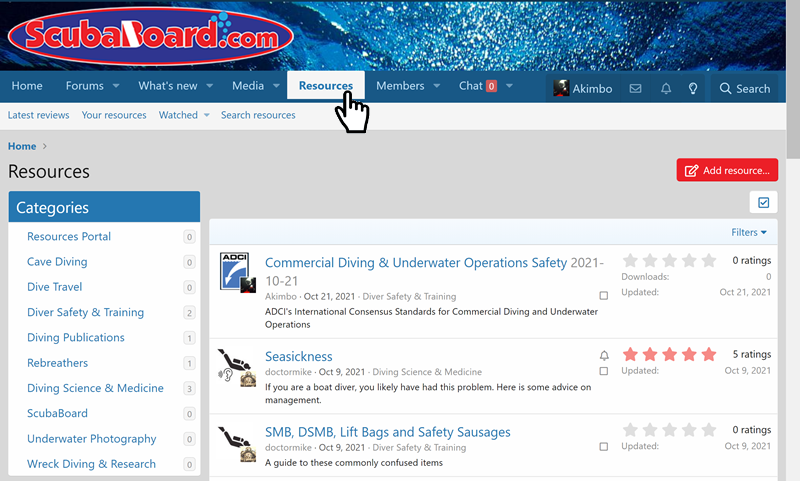The height and width of the screenshot is (481, 800).
Task: Tick the Commercial Diving resource checkbox
Action: tap(604, 296)
